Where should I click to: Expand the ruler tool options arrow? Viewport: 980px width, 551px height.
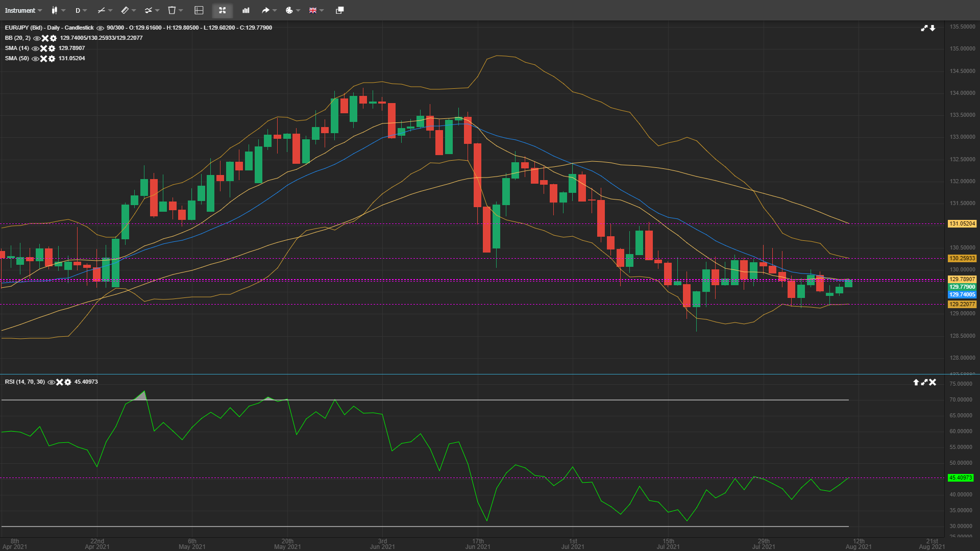pyautogui.click(x=134, y=10)
